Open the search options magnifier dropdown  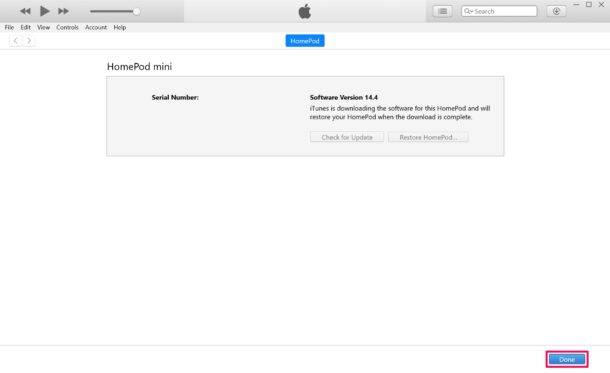click(468, 11)
